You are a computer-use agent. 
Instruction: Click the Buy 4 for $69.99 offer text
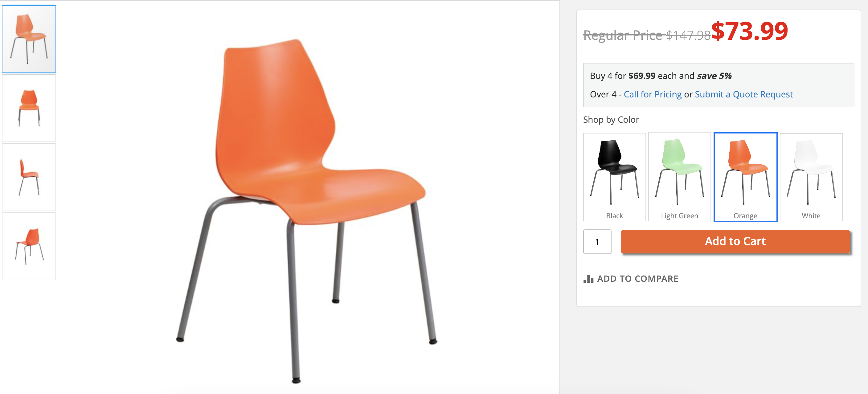[661, 76]
